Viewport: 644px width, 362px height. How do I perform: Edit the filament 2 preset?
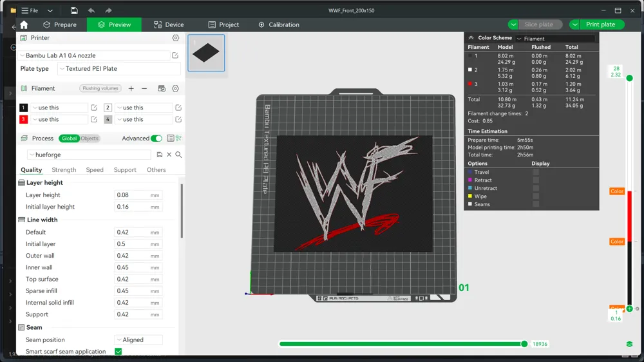(178, 108)
